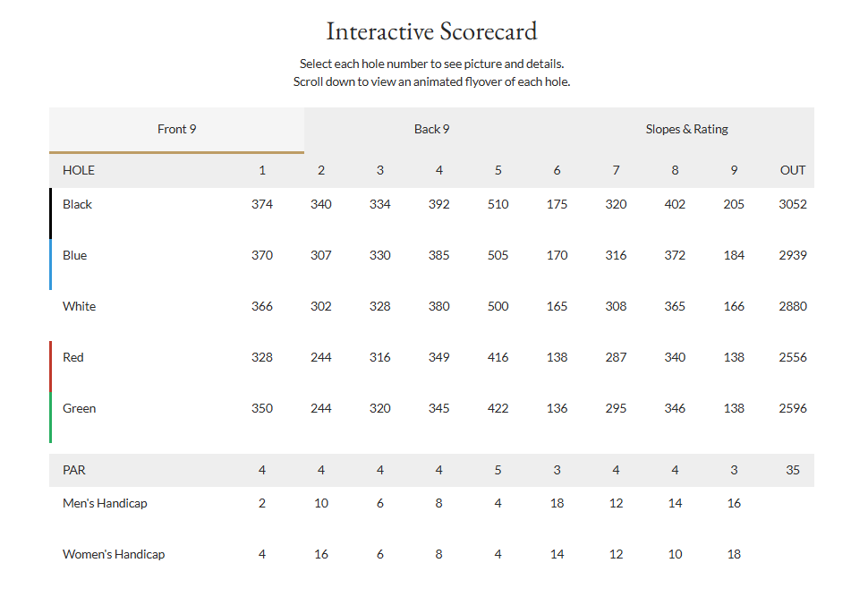The width and height of the screenshot is (868, 597).
Task: Select hole number 5 for details
Action: point(498,170)
